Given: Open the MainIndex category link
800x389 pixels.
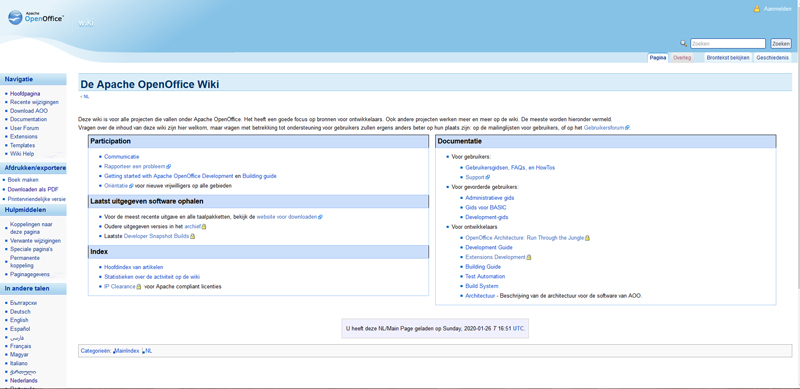Looking at the screenshot, I should click(x=126, y=351).
